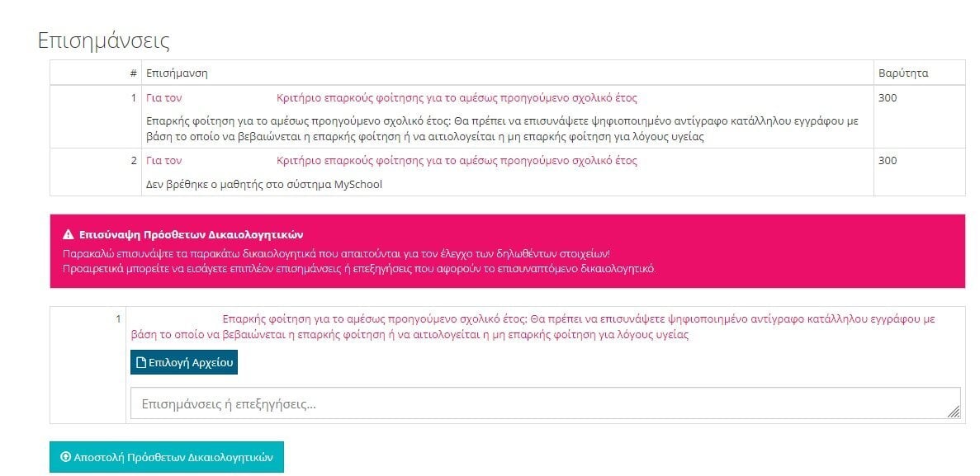The image size is (980, 476).
Task: Click the Βαρύτητα column header
Action: coord(903,73)
